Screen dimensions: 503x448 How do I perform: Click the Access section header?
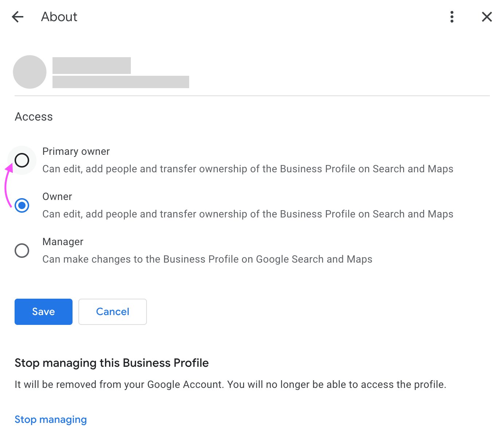(34, 117)
